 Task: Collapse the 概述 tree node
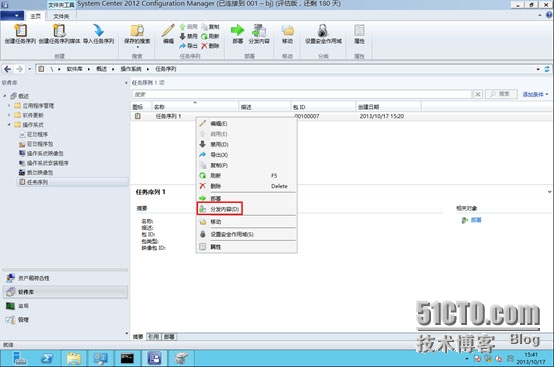pos(5,96)
